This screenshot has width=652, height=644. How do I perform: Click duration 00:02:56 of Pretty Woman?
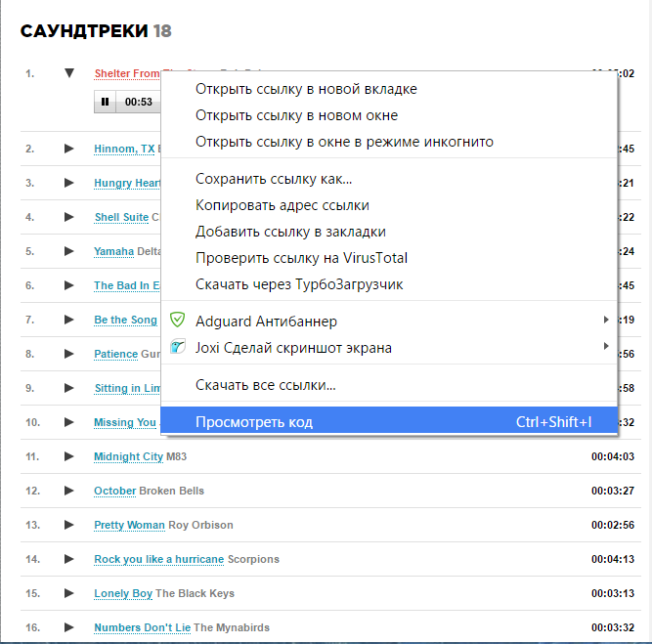click(x=613, y=525)
